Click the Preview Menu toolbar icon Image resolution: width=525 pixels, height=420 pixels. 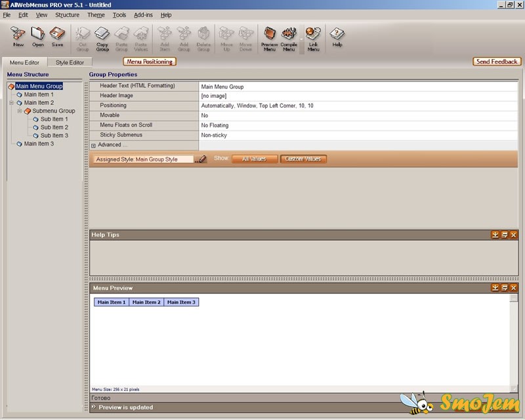pyautogui.click(x=270, y=39)
